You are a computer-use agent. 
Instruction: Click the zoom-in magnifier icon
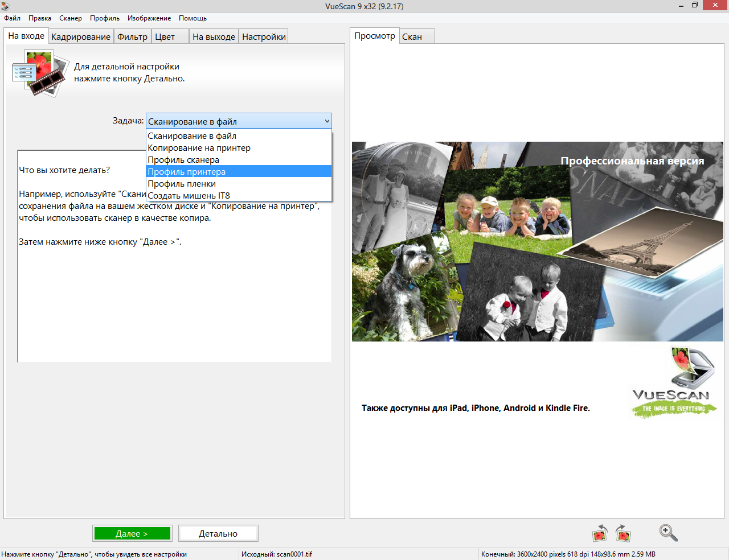[668, 533]
